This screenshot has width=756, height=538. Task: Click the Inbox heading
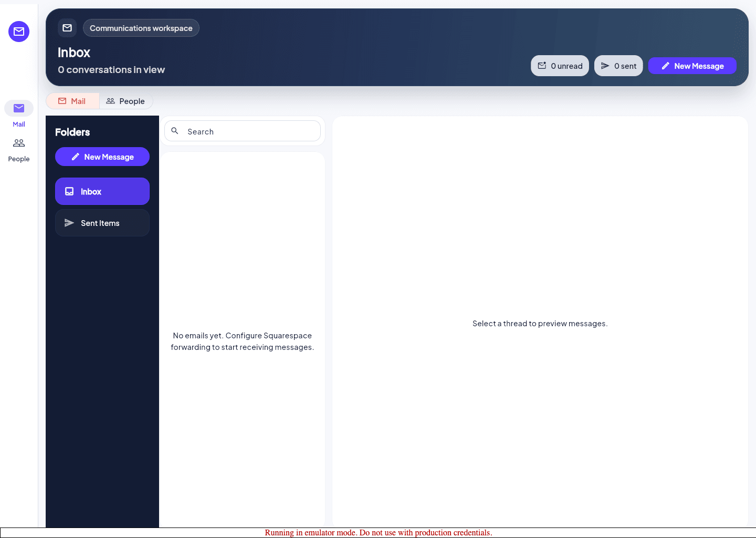pos(74,53)
